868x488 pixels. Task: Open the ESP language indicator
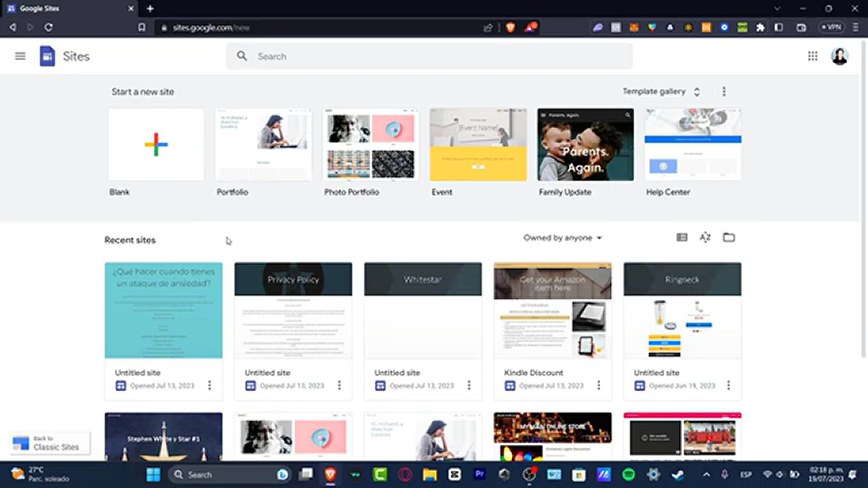pos(745,474)
